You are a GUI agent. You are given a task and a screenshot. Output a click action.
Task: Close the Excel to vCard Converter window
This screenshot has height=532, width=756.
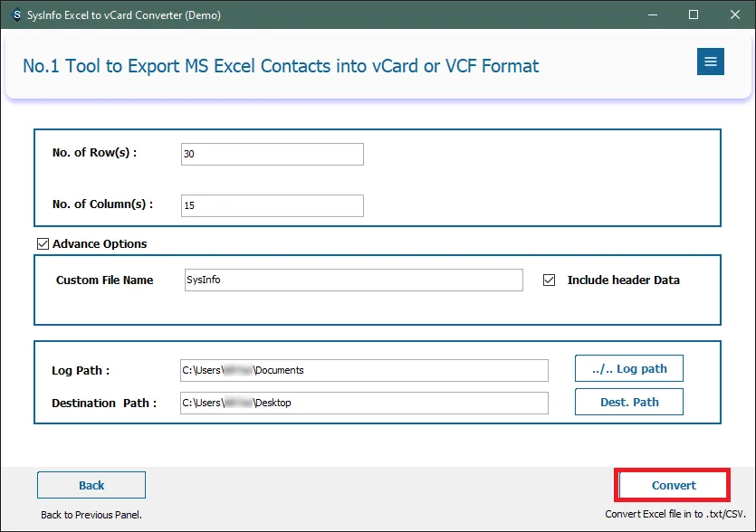[x=734, y=14]
